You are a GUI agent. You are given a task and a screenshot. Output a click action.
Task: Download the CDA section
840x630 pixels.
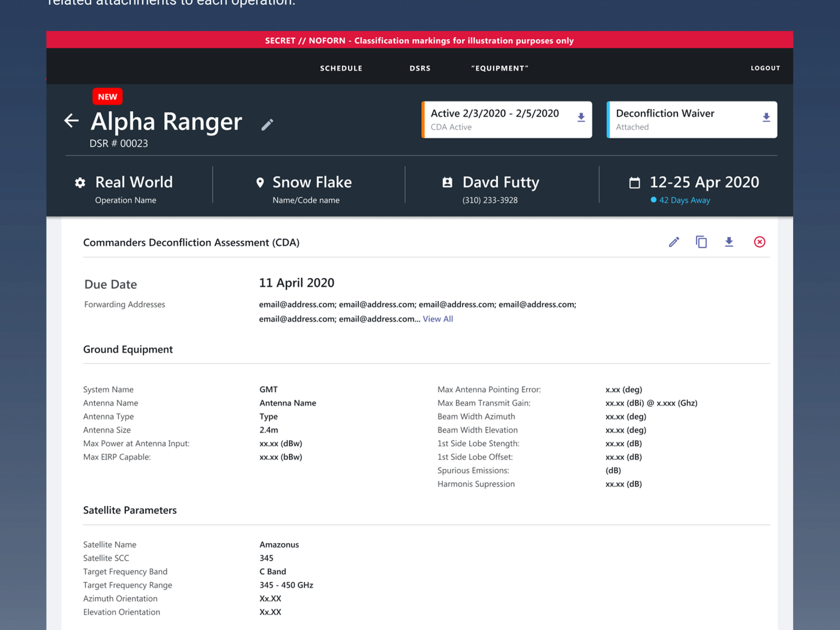tap(729, 242)
